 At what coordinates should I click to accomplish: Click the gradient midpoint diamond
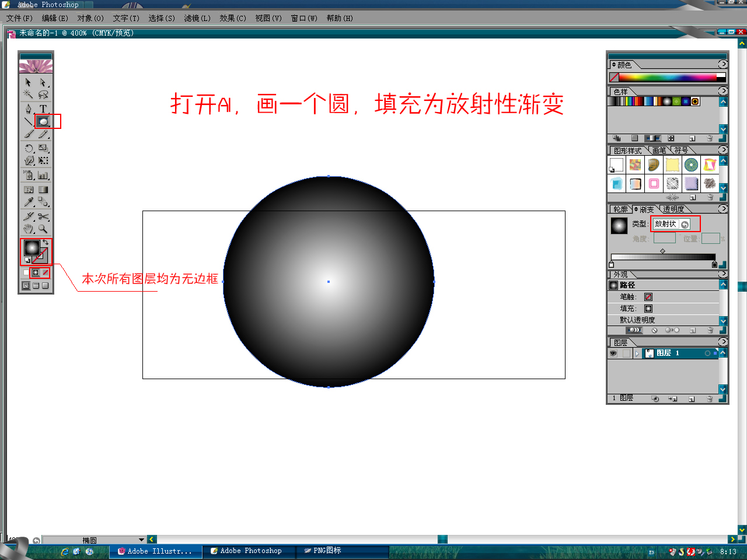coord(662,251)
